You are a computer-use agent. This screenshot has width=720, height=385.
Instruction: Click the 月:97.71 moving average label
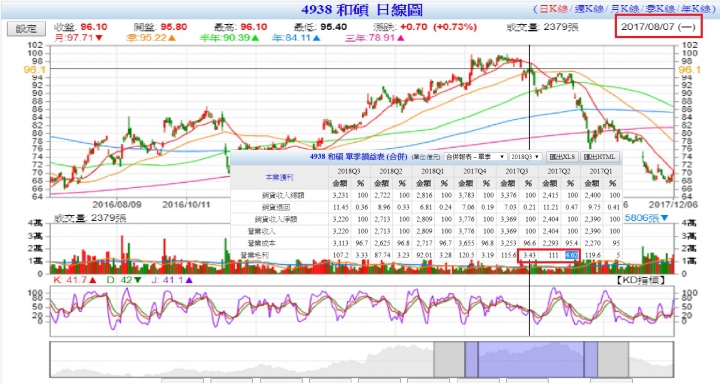78,37
